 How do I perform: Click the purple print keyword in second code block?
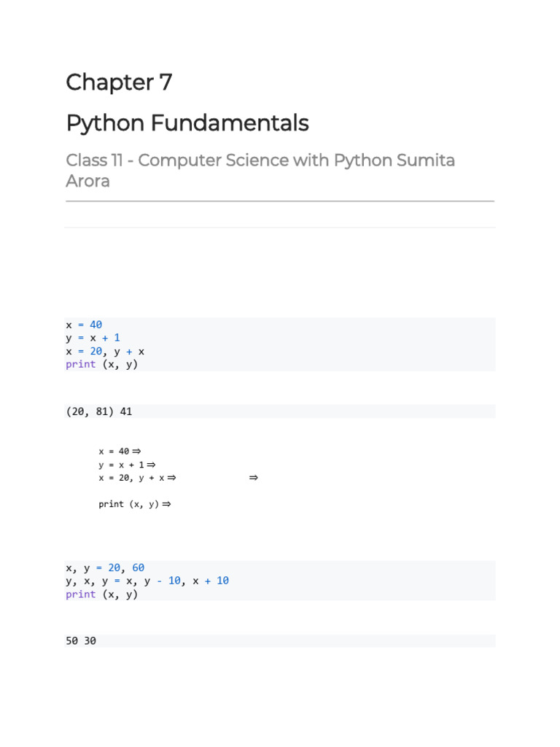pos(80,594)
